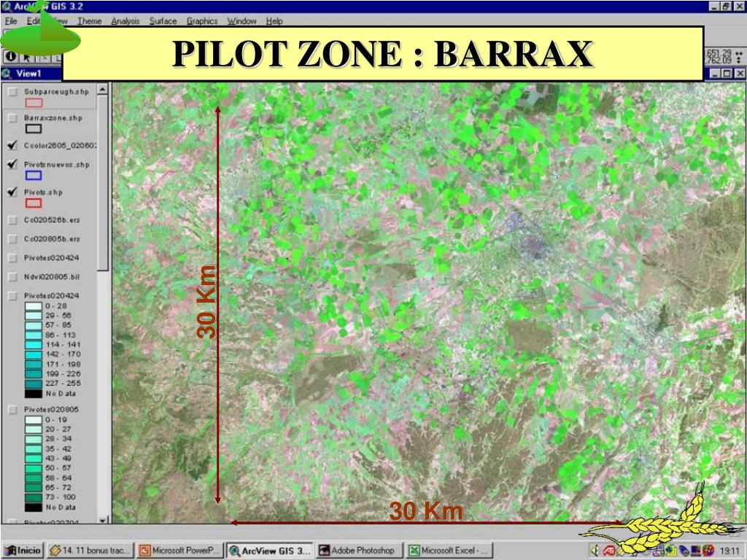Click the ArcView GIS 3 taskbar button
This screenshot has height=560, width=747.
[270, 551]
